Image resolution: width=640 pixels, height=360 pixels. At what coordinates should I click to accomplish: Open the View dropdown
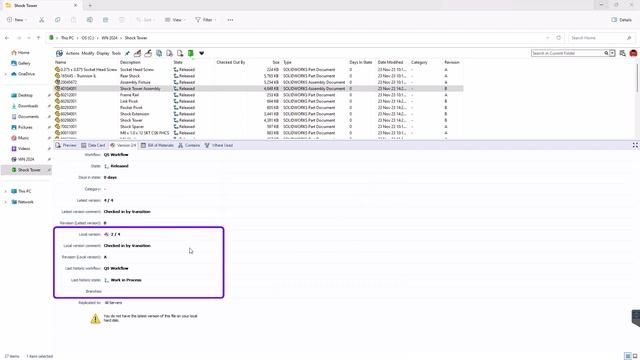click(175, 20)
